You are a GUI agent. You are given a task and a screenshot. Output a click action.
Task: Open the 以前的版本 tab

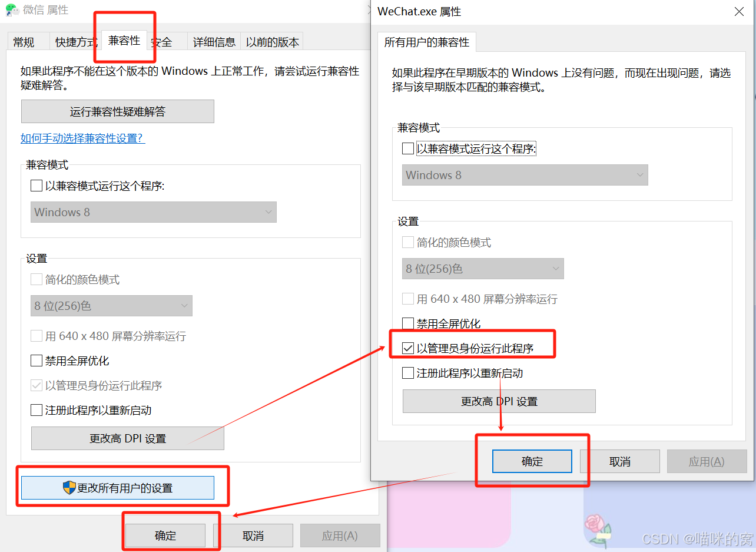click(272, 42)
